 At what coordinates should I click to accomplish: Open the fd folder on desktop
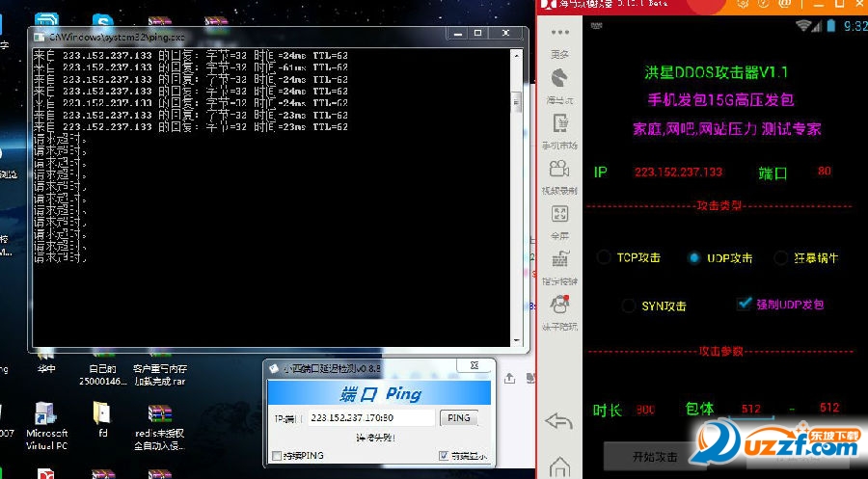click(x=102, y=420)
